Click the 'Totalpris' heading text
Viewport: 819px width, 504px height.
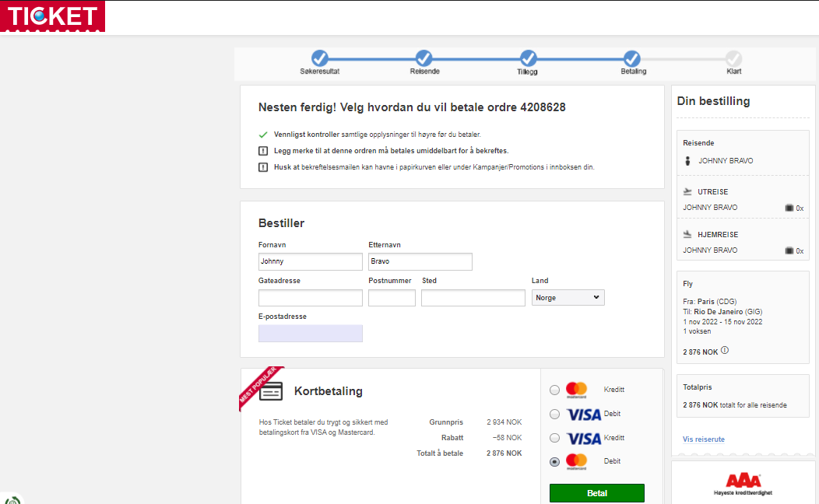[x=698, y=387]
